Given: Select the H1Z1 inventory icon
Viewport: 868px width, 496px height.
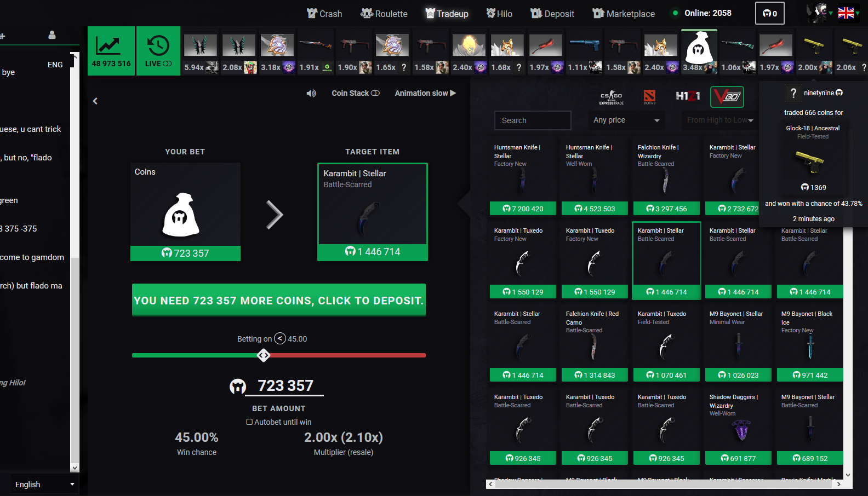Looking at the screenshot, I should click(688, 96).
